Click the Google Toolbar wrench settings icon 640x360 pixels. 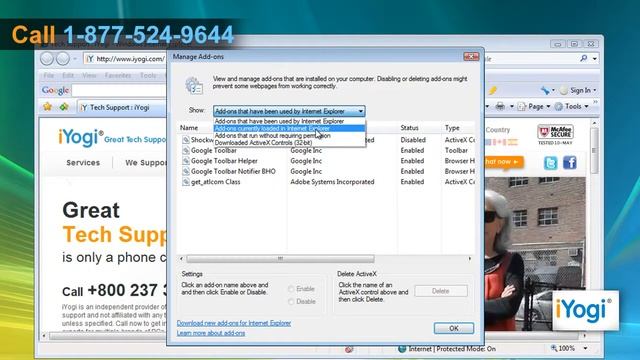point(545,90)
